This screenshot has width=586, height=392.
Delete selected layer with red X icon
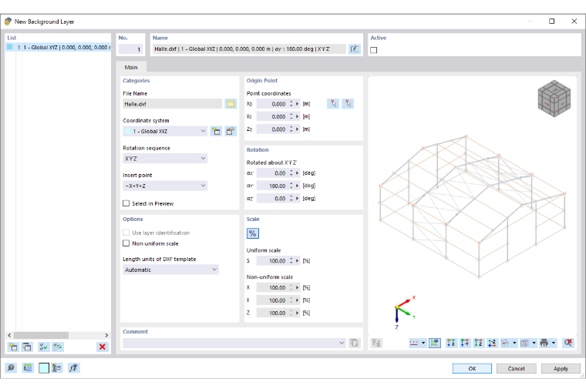pyautogui.click(x=102, y=347)
